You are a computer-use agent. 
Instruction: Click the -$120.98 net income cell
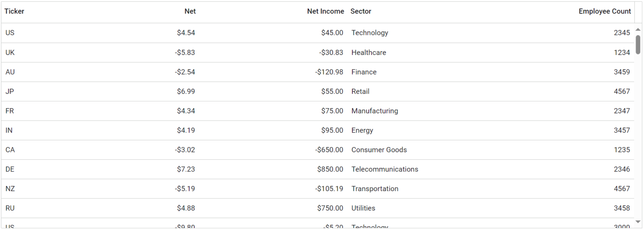click(x=329, y=72)
